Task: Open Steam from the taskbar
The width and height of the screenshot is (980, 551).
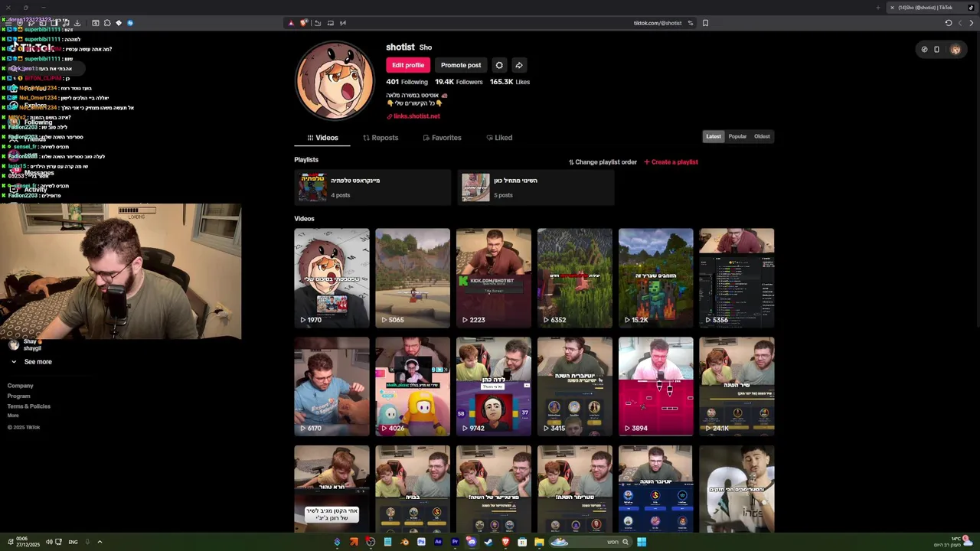Action: [488, 542]
